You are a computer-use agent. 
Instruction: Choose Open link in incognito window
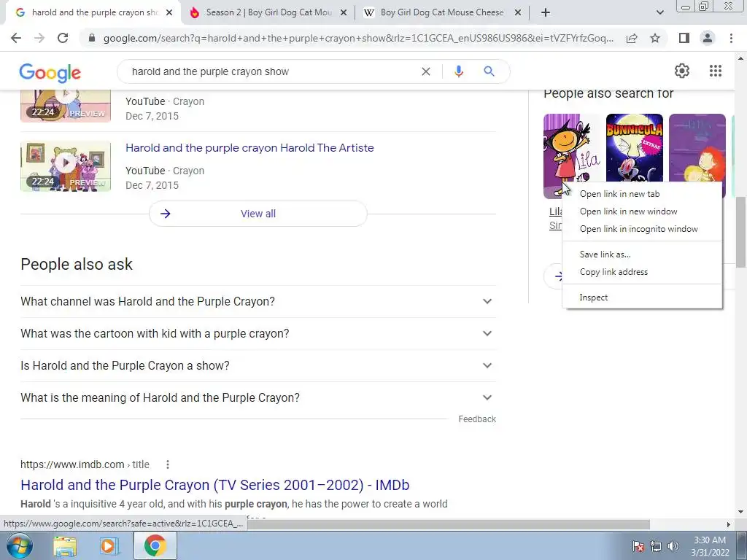[x=642, y=229]
